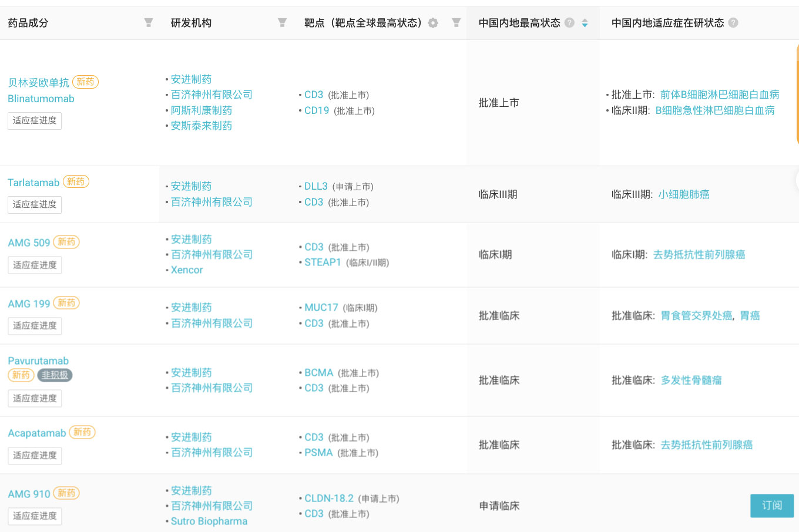Viewport: 799px width, 532px height.
Task: Open 适应症进度 for AMG 509
Action: [x=35, y=265]
